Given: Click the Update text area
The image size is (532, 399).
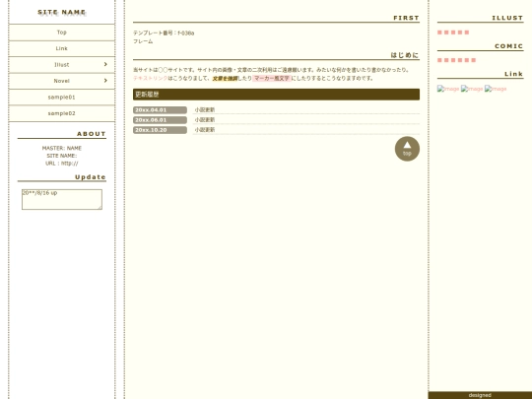Looking at the screenshot, I should point(62,199).
